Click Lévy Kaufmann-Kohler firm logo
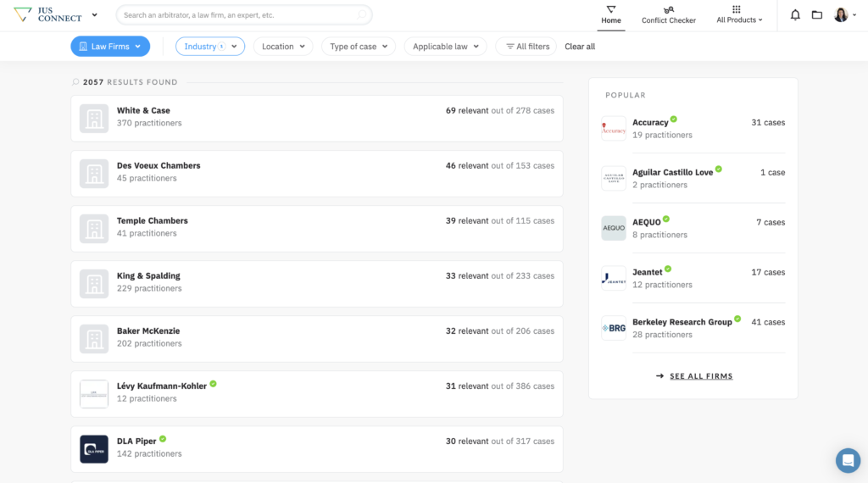 click(x=94, y=394)
